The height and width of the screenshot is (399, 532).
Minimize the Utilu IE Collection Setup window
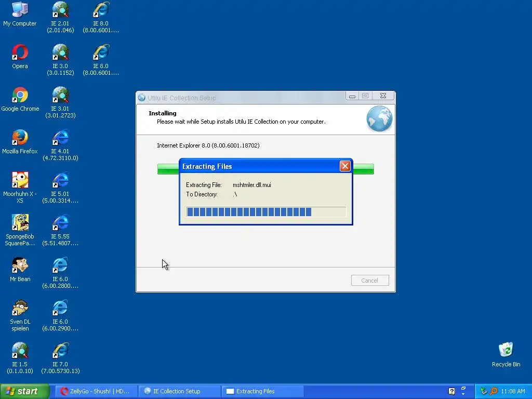pyautogui.click(x=352, y=96)
